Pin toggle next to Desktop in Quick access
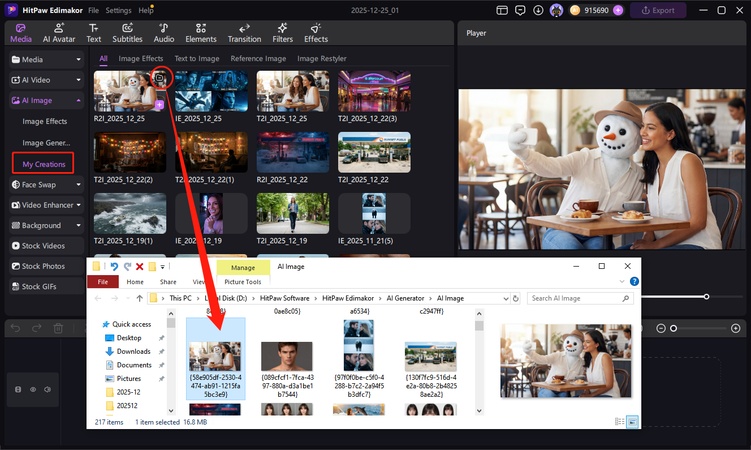751x450 pixels. click(x=161, y=338)
